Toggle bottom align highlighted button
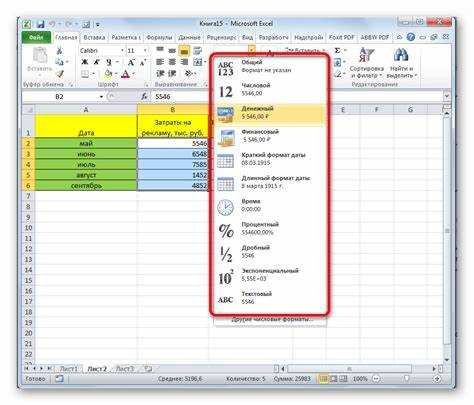The image size is (474, 405). click(184, 51)
